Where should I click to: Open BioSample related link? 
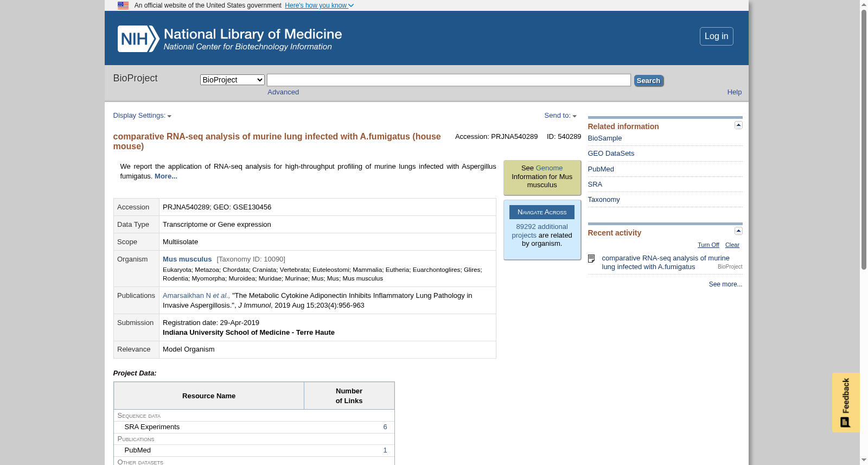point(604,138)
